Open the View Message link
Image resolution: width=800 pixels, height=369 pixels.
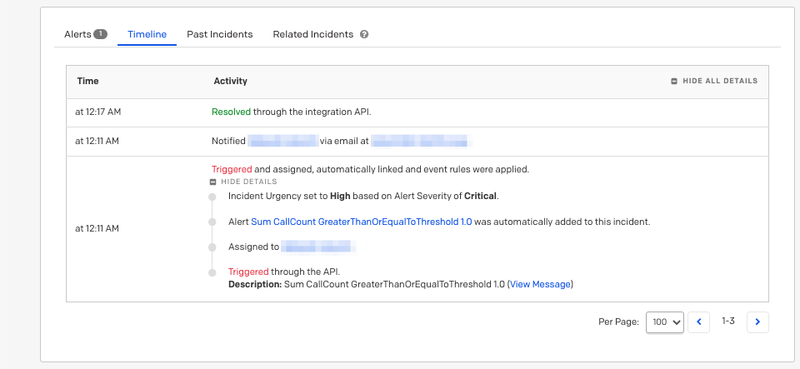(540, 284)
